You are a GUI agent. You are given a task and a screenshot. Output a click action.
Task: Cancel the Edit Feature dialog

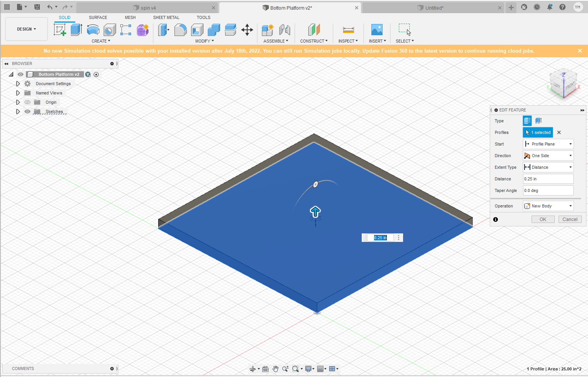pyautogui.click(x=569, y=219)
